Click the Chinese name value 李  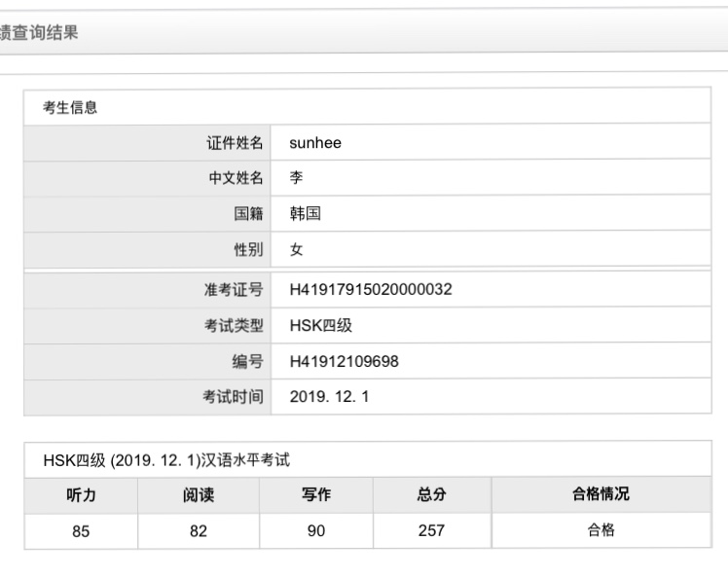(296, 179)
